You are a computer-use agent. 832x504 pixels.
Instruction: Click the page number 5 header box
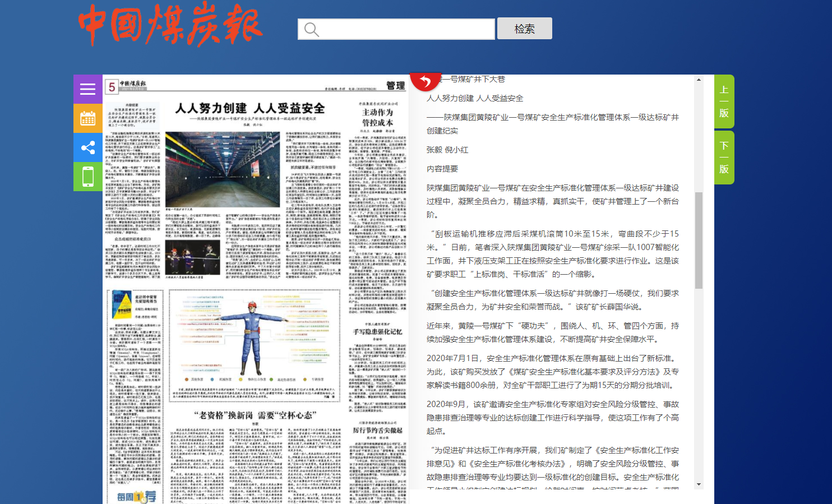(112, 86)
